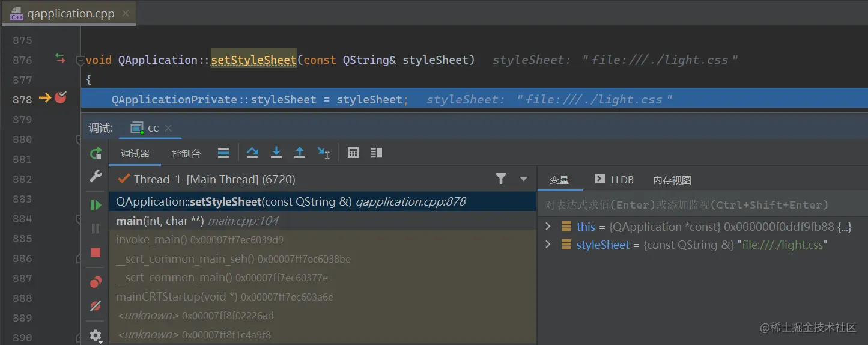Viewport: 868px width, 345px height.
Task: Select the unknown frame 0x00007ff8f1c4a9f8
Action: 323,335
